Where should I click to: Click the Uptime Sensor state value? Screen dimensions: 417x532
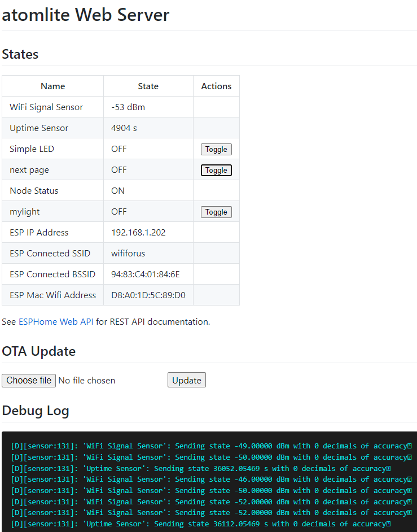(124, 128)
